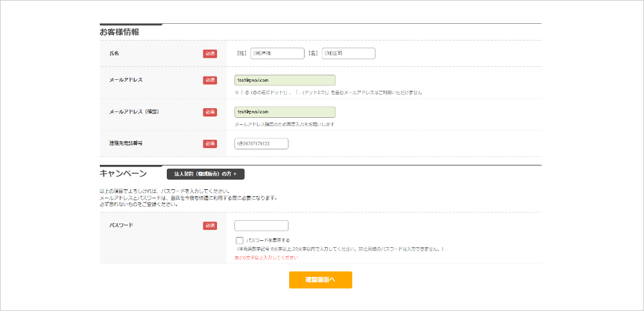Image resolution: width=644 pixels, height=311 pixels.
Task: Click the red 6文字以上 password length error message
Action: point(266,258)
